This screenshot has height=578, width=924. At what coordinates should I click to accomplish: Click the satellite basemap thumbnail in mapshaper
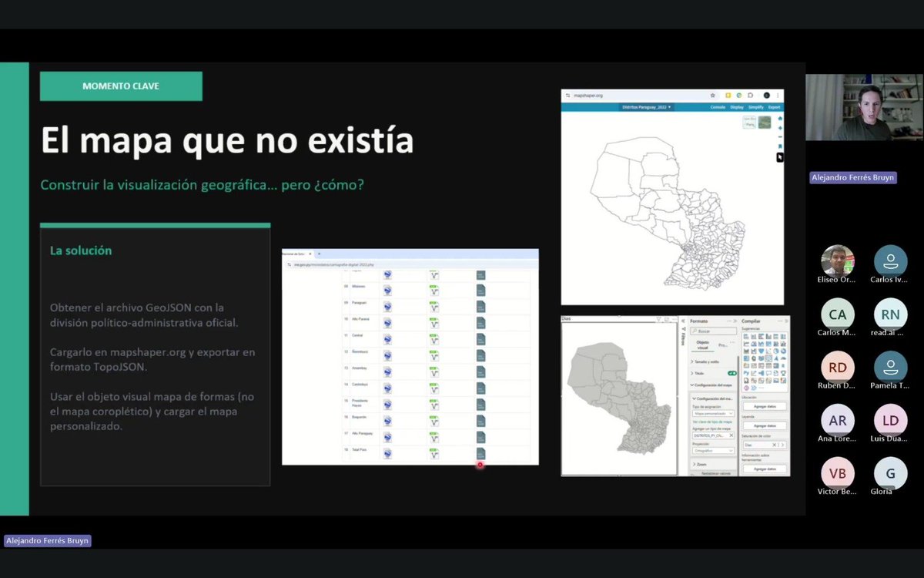tap(765, 123)
